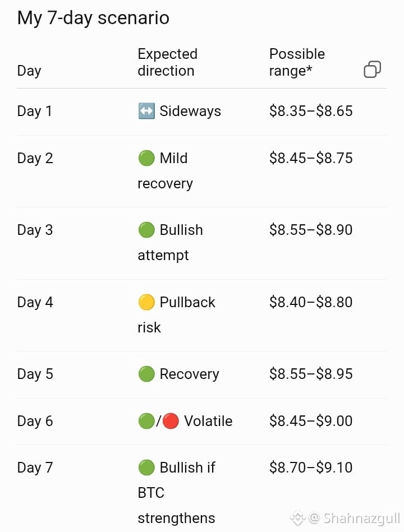The width and height of the screenshot is (404, 532).
Task: Click the green circle beside Bullish if BTC
Action: 146,468
